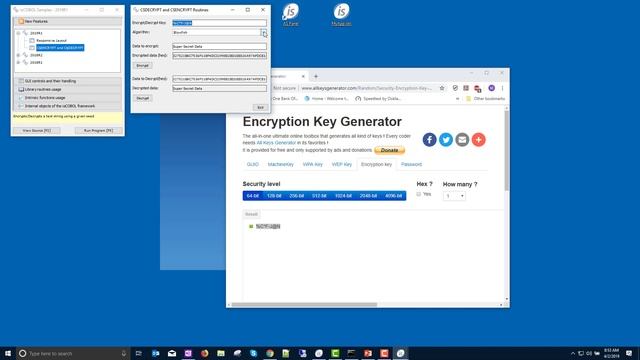
Task: Switch to the Password tab
Action: 411,164
